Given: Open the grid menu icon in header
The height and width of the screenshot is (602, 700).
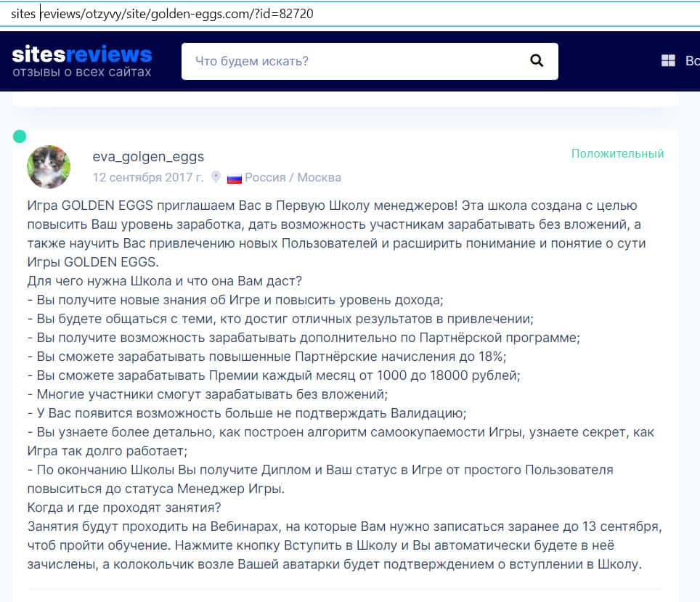Looking at the screenshot, I should pyautogui.click(x=668, y=61).
